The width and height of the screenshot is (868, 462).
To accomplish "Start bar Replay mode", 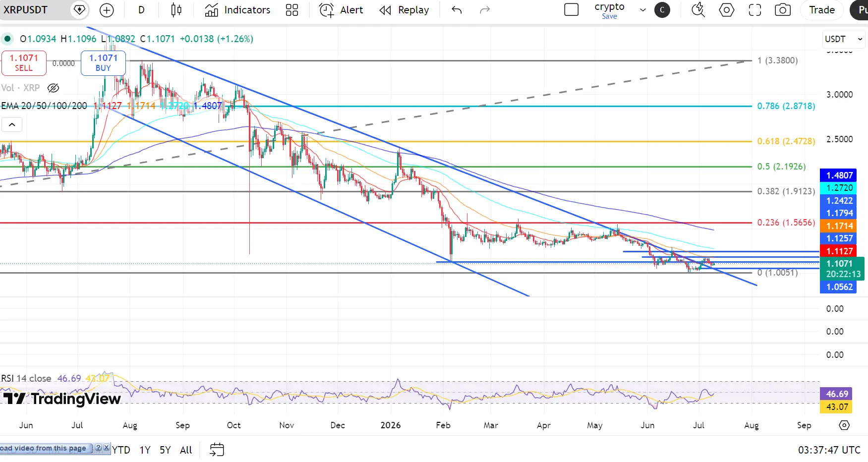I will pos(404,10).
